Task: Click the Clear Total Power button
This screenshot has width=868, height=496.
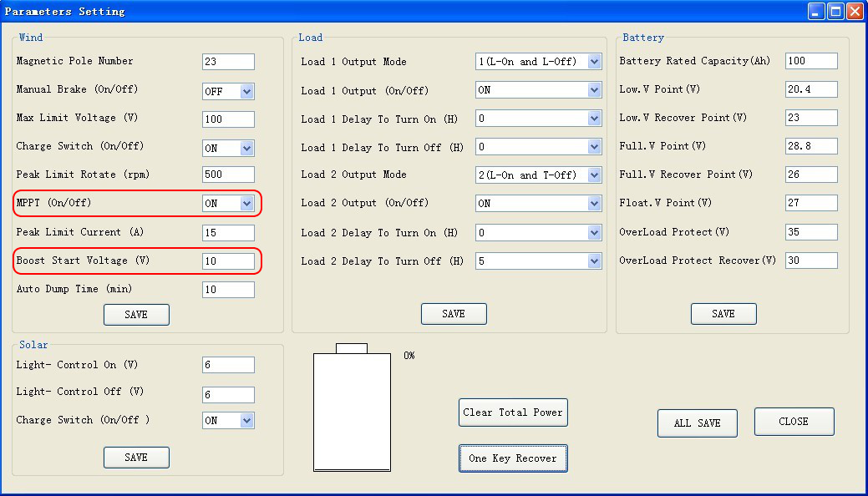Action: tap(513, 412)
